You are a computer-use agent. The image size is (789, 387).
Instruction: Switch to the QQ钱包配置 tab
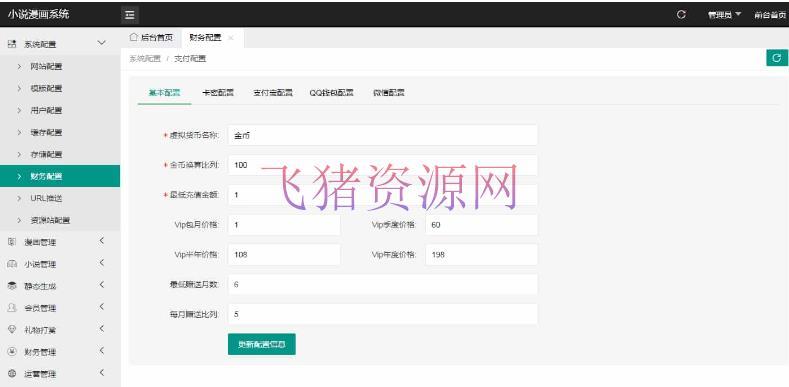[332, 93]
